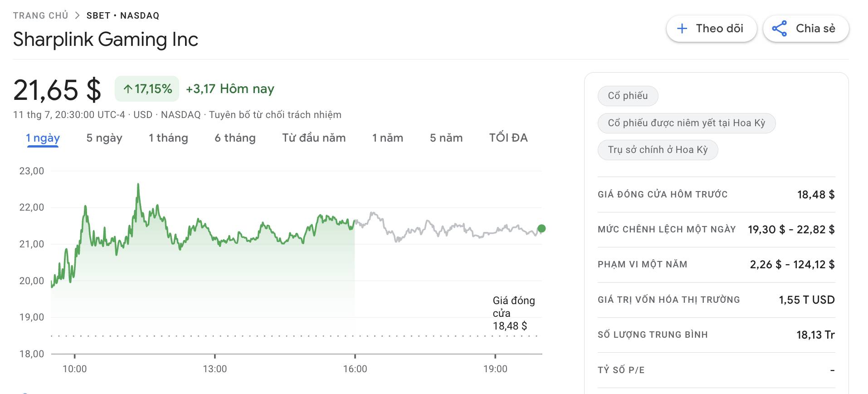The width and height of the screenshot is (868, 394).
Task: Click the 23,00 price axis label
Action: point(32,171)
